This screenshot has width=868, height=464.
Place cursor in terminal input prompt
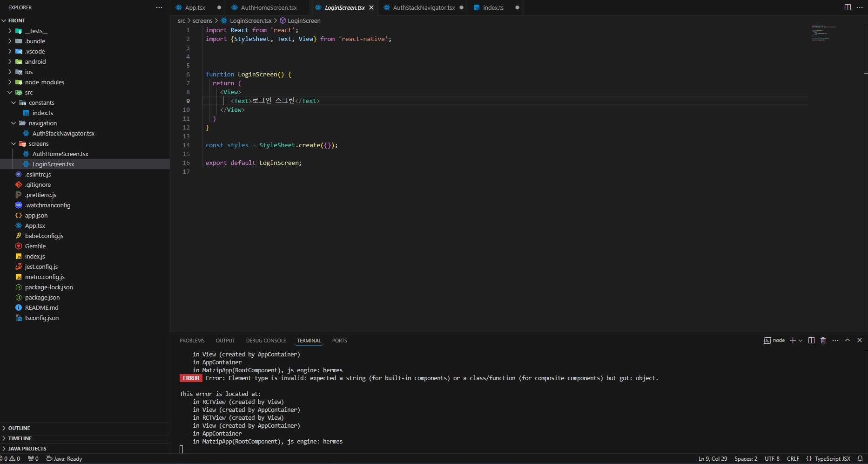(x=182, y=449)
